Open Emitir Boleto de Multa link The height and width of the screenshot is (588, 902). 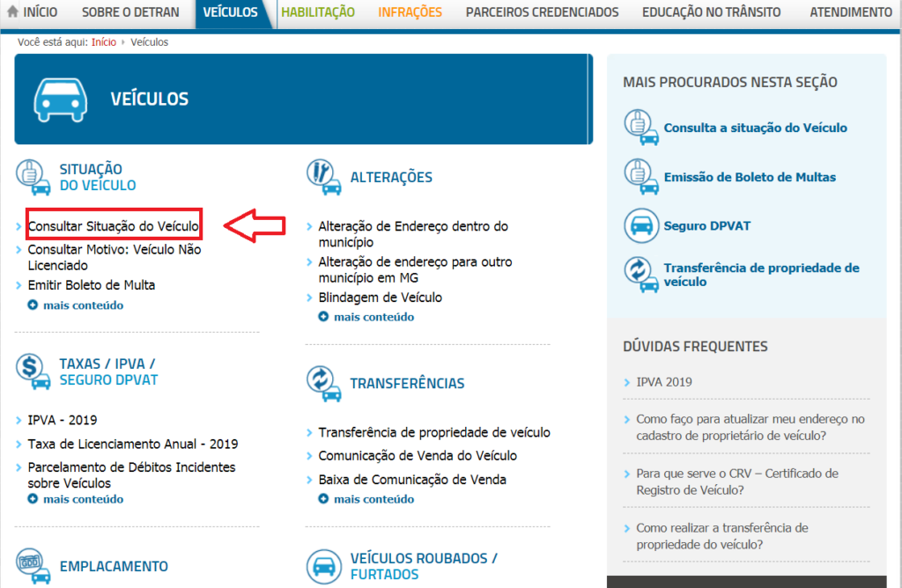(91, 284)
